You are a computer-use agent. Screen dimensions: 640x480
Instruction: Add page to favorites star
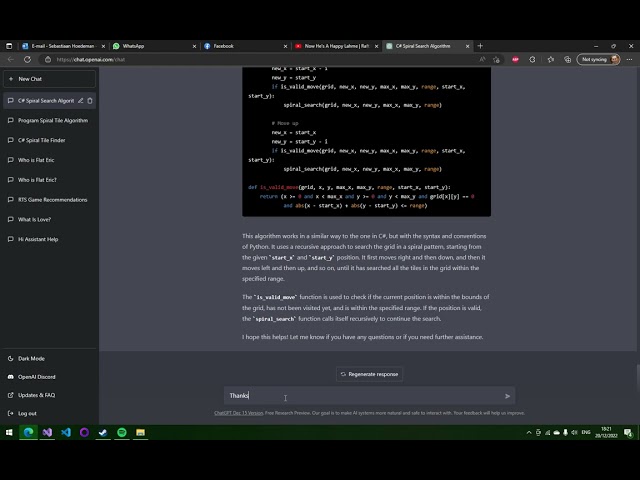coord(496,60)
